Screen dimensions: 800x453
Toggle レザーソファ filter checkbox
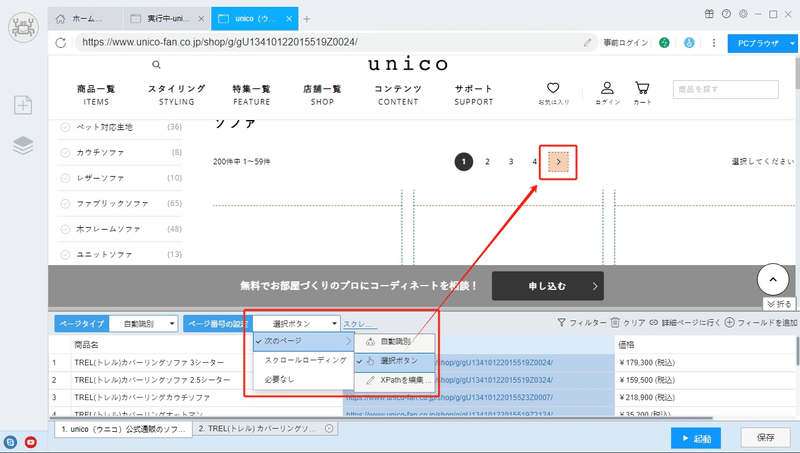[65, 178]
